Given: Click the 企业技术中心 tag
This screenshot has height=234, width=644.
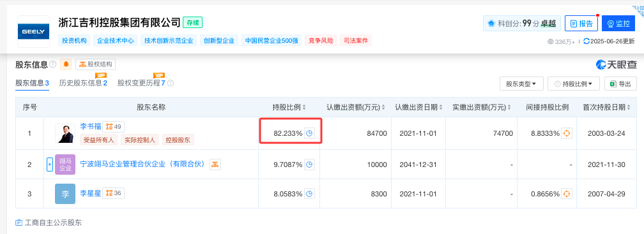Looking at the screenshot, I should point(116,41).
